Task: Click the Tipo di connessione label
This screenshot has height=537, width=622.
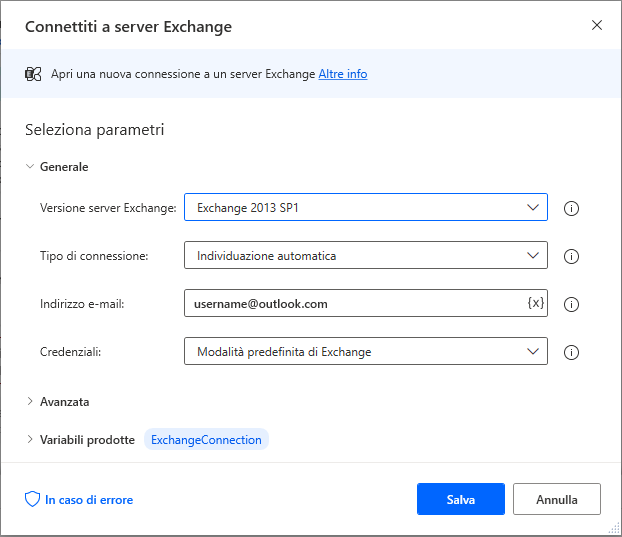Action: point(94,256)
